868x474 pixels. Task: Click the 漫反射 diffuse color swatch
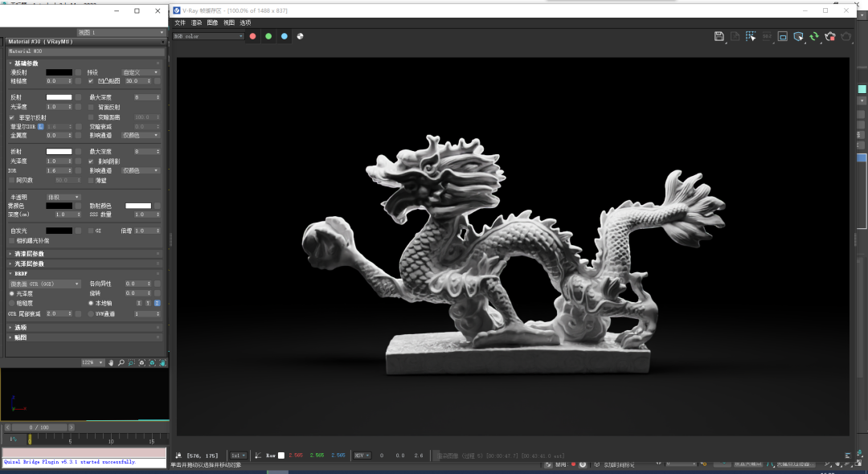point(57,72)
